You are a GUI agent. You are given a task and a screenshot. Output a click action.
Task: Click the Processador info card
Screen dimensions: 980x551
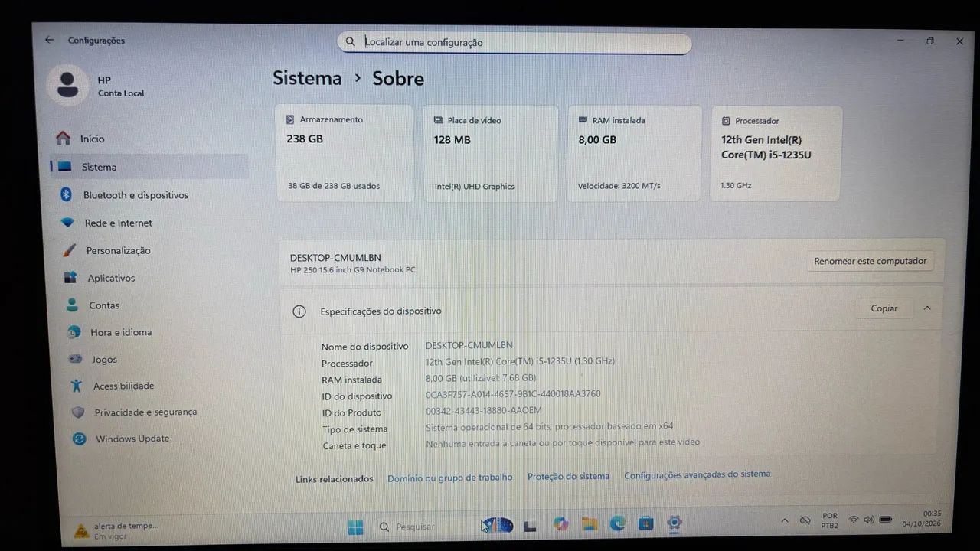click(776, 154)
